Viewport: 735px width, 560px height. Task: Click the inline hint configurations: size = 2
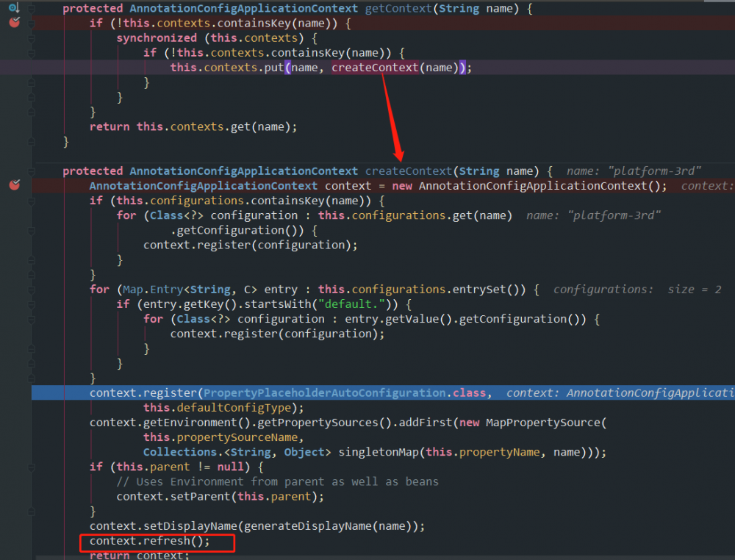[637, 290]
